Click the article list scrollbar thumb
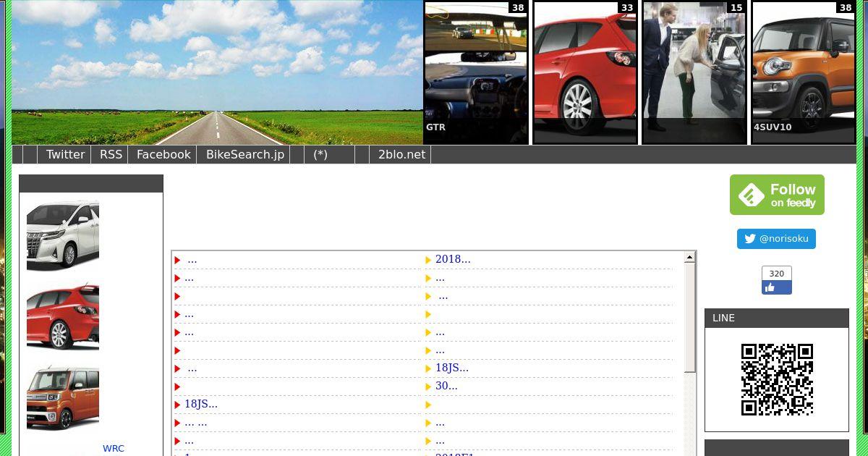The image size is (868, 456). coord(689,318)
